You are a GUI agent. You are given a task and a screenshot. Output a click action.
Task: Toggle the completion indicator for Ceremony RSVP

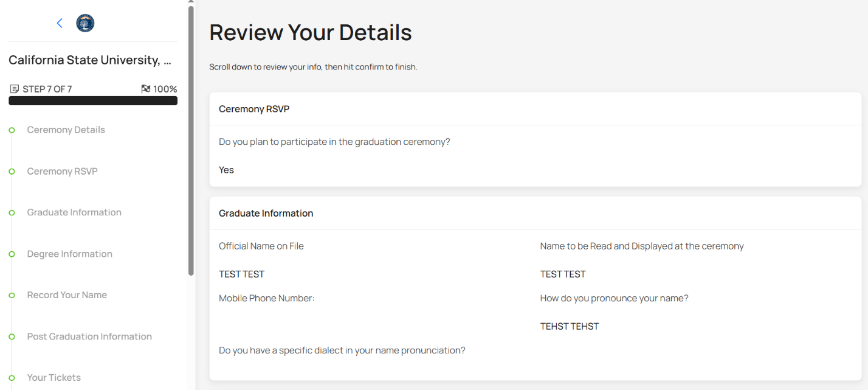12,171
